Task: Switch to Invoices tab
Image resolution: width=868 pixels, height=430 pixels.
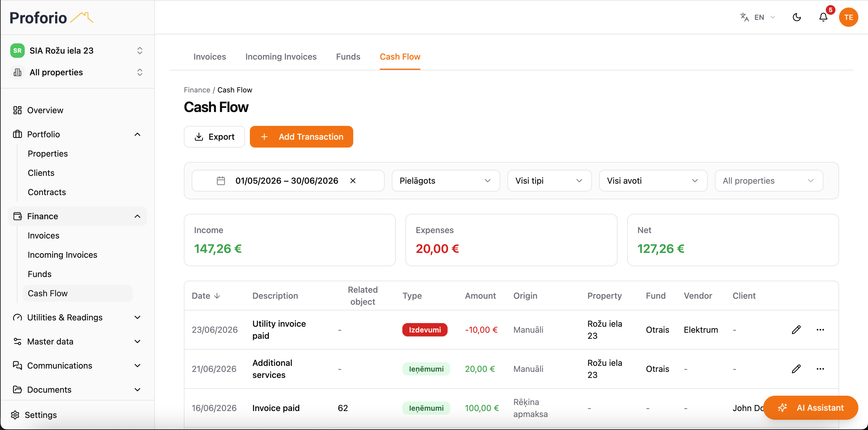Action: click(209, 57)
